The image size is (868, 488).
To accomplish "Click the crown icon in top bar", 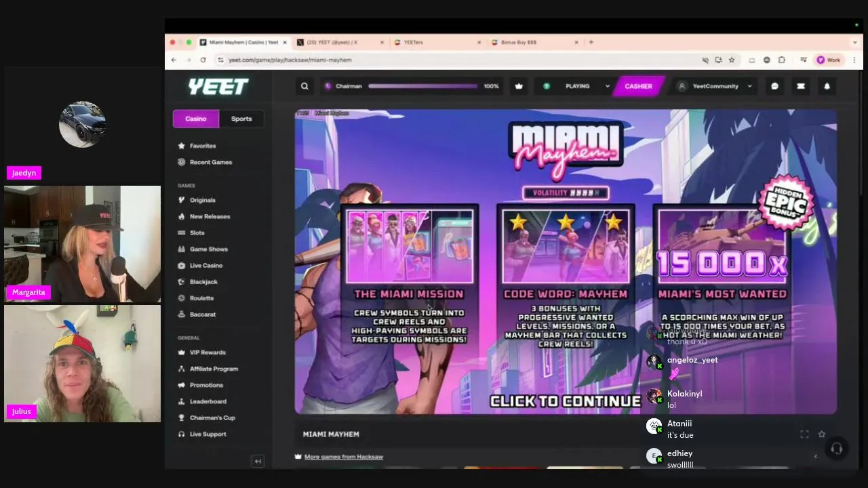I will tap(519, 86).
